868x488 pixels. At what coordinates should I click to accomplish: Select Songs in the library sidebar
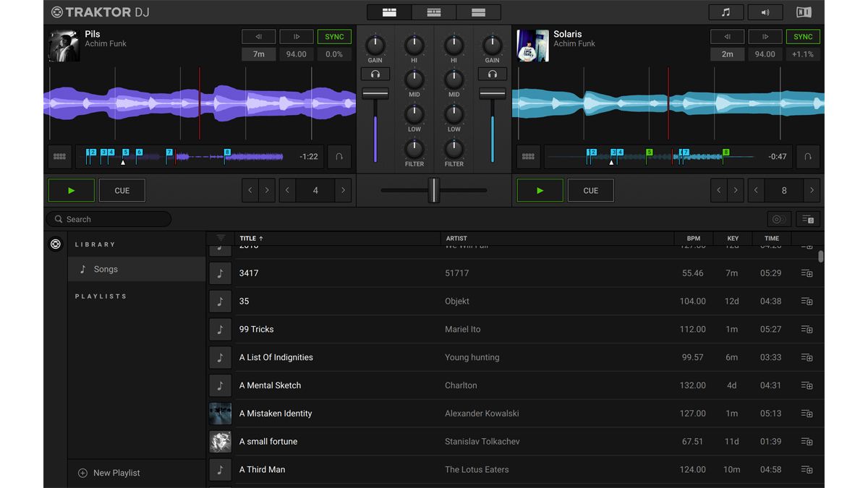click(106, 269)
